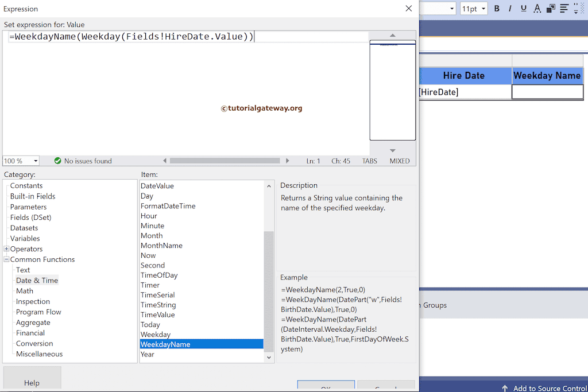
Task: Select the Hire Date header cell
Action: click(465, 76)
